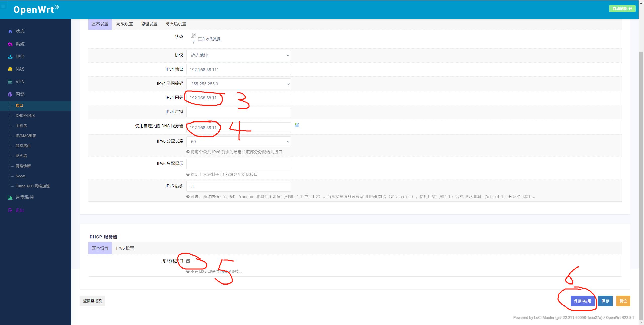Click the bar chart icon beside 带宽监控

(x=10, y=197)
